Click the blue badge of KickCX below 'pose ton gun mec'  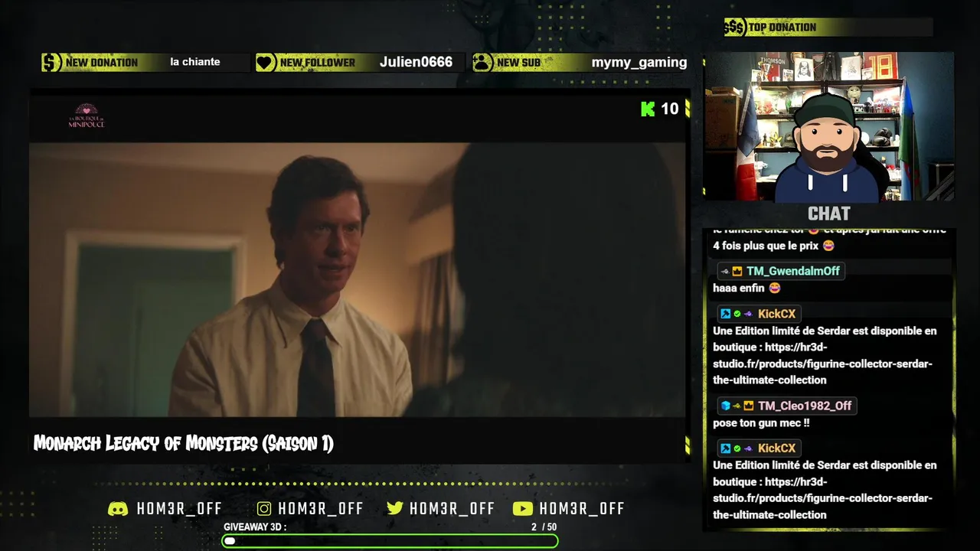point(725,448)
